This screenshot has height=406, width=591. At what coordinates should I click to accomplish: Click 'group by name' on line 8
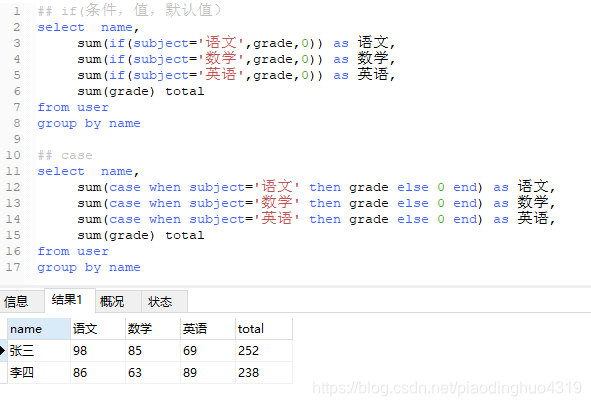(x=89, y=124)
